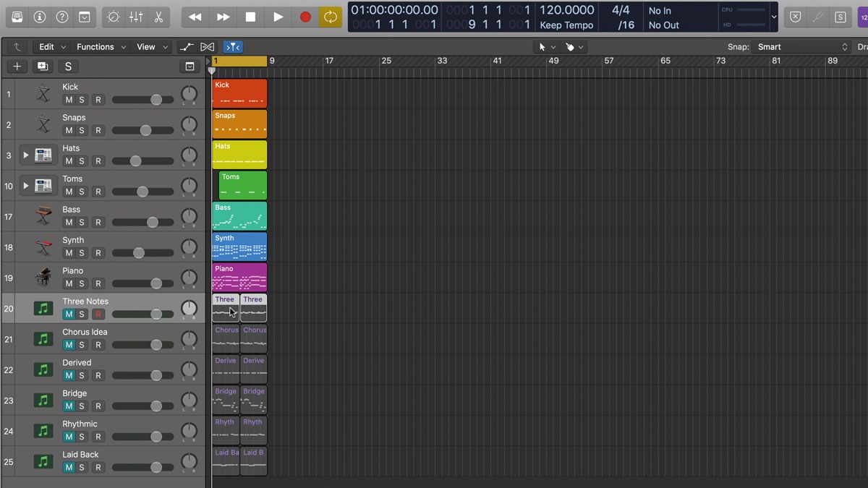Viewport: 868px width, 488px height.
Task: Adjust the Snaps track volume slider
Action: coord(145,130)
